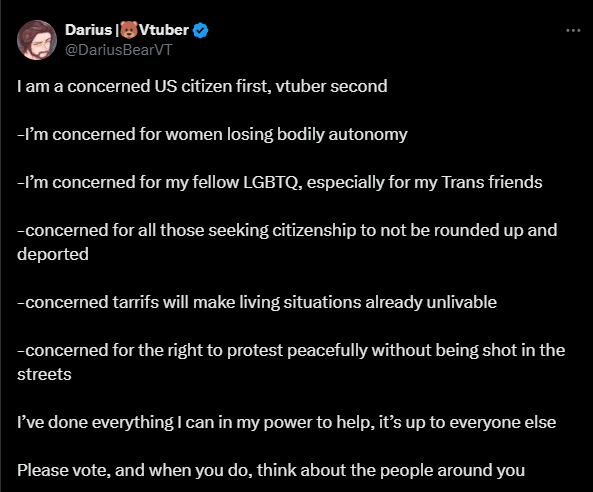Click the phrase "it's up to everyone else"
The width and height of the screenshot is (593, 492).
(467, 423)
